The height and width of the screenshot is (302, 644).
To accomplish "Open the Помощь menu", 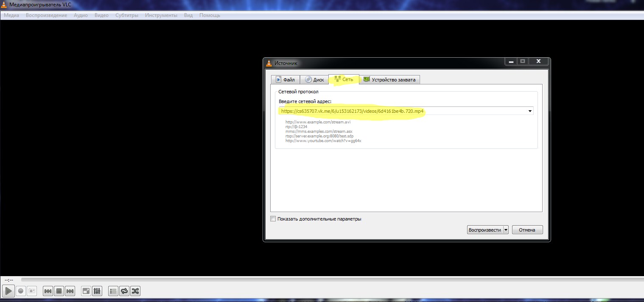I will coord(210,15).
